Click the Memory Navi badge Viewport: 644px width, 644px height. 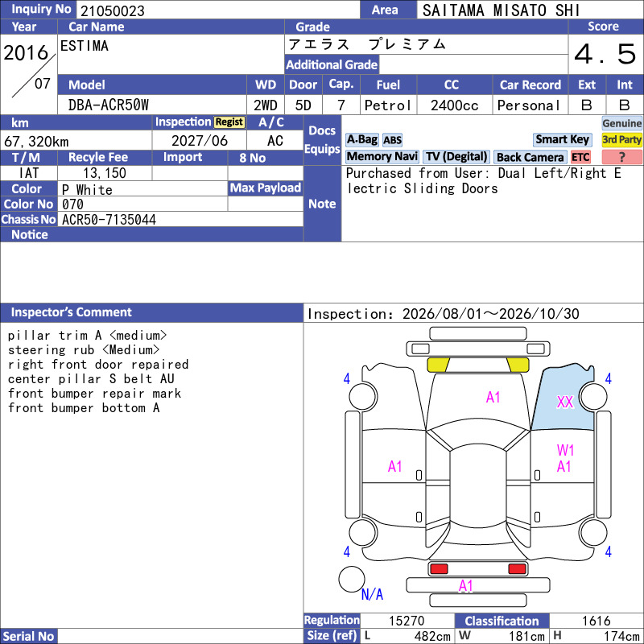coord(382,156)
